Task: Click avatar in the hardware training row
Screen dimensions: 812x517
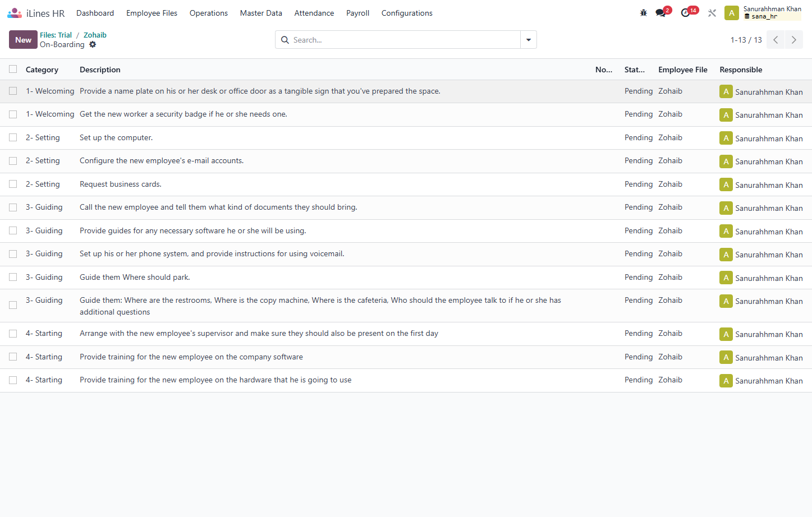Action: click(x=726, y=381)
